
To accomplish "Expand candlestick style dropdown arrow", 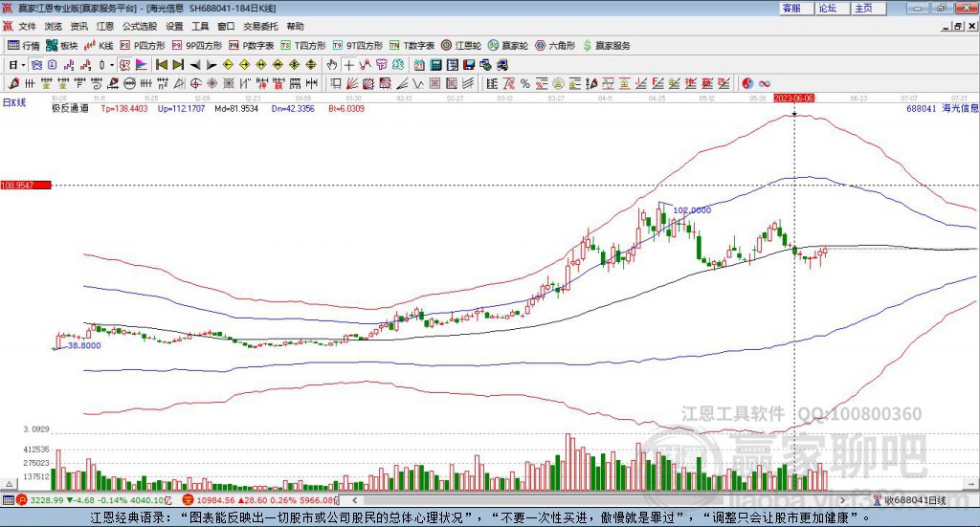I will [112, 65].
